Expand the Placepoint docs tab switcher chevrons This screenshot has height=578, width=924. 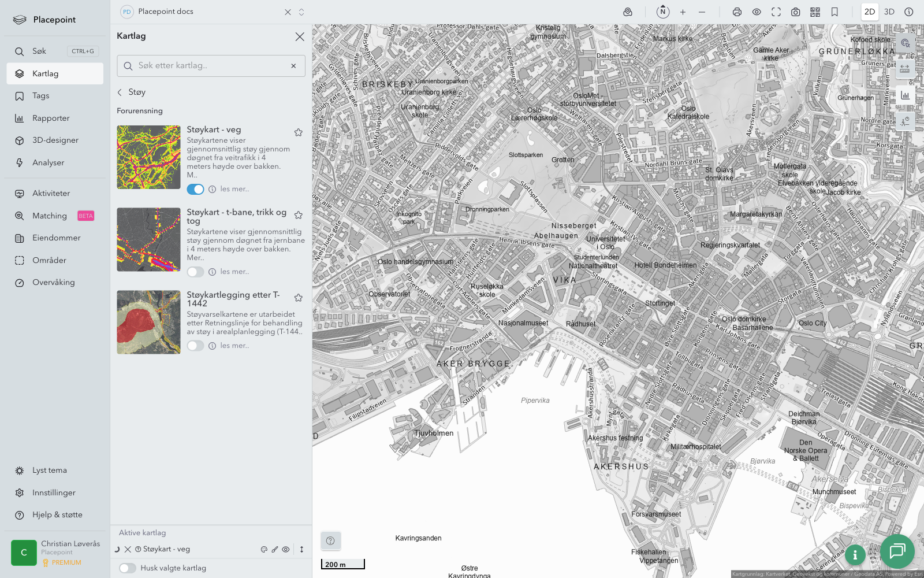[x=301, y=12]
